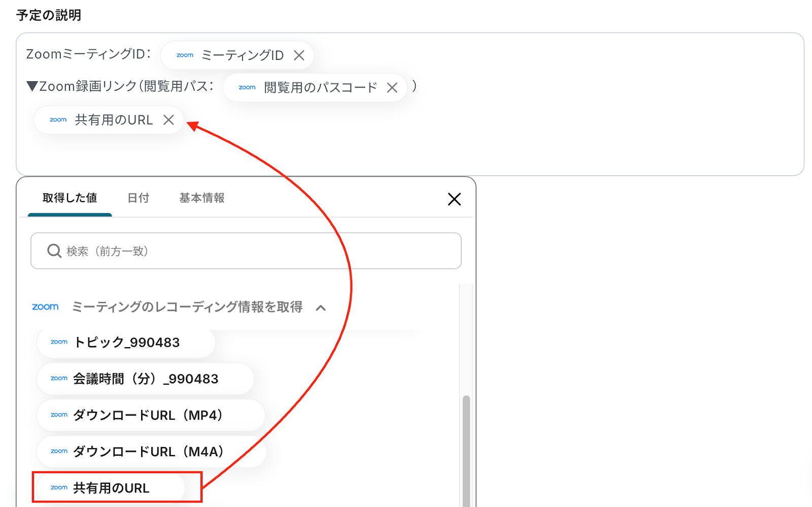Click the Zoom icon on the ミーティングID chip
Image resolution: width=812 pixels, height=507 pixels.
click(185, 55)
